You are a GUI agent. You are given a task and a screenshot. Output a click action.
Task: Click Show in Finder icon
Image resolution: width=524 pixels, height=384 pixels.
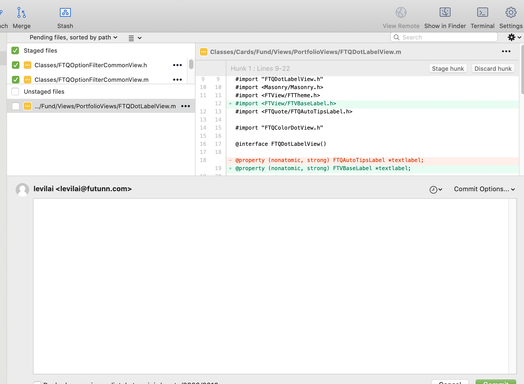[445, 13]
